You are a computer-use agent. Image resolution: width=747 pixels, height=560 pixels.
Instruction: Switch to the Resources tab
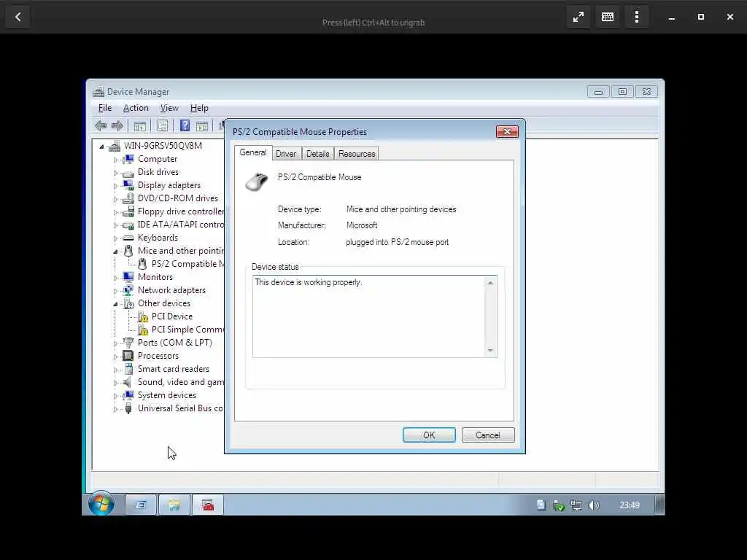pos(357,154)
